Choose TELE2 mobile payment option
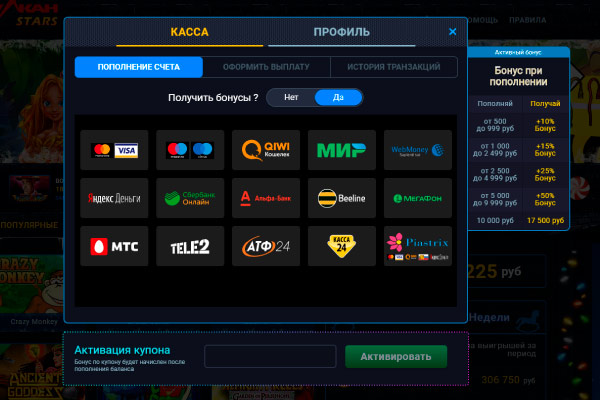 (x=189, y=246)
